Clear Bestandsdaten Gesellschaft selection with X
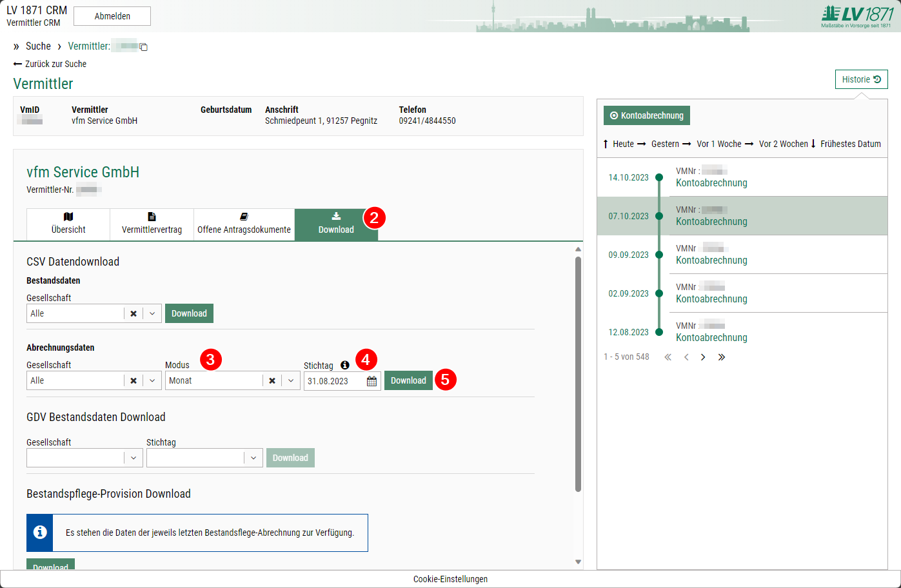This screenshot has height=588, width=901. pos(134,313)
